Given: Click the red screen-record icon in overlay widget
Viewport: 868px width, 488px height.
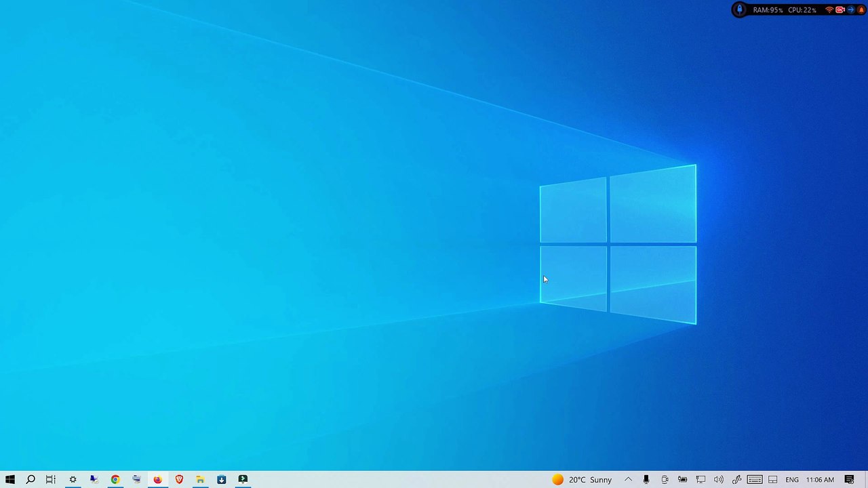Looking at the screenshot, I should [840, 9].
